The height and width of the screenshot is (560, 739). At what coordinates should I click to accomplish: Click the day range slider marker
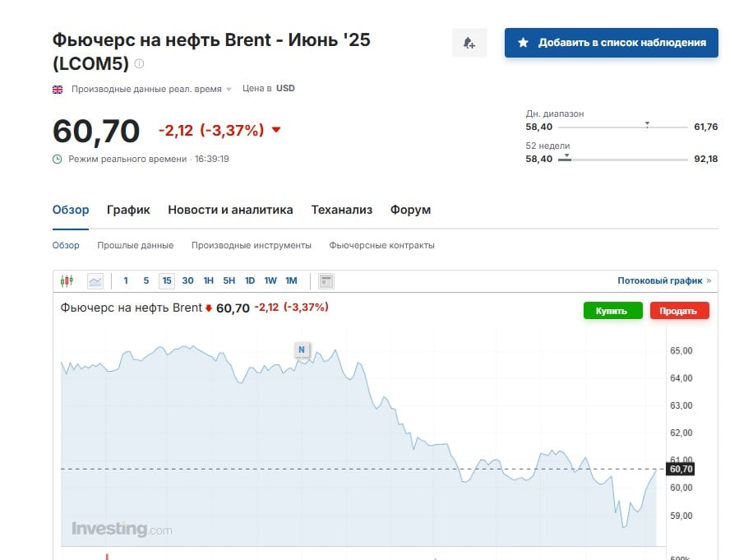pos(647,125)
